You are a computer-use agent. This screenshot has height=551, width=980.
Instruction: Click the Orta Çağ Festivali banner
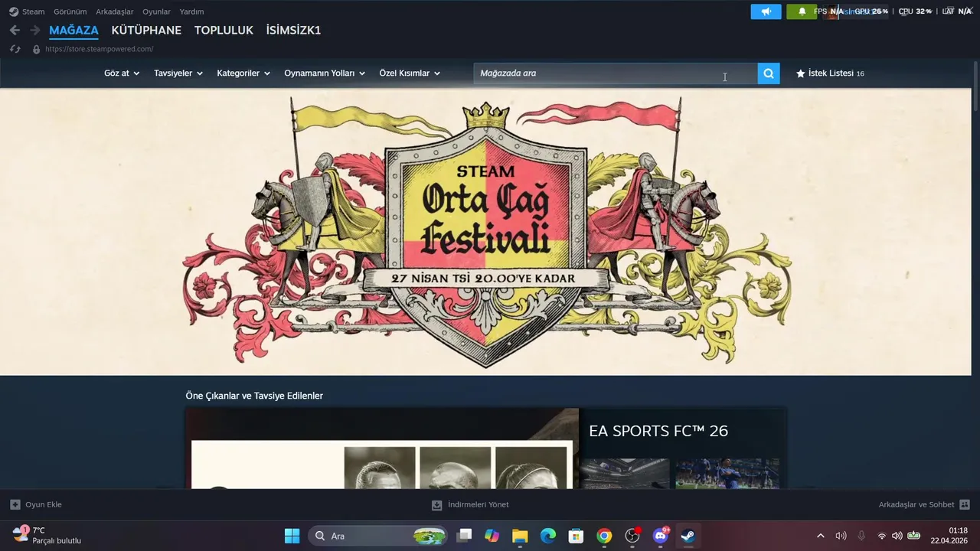[x=485, y=232]
